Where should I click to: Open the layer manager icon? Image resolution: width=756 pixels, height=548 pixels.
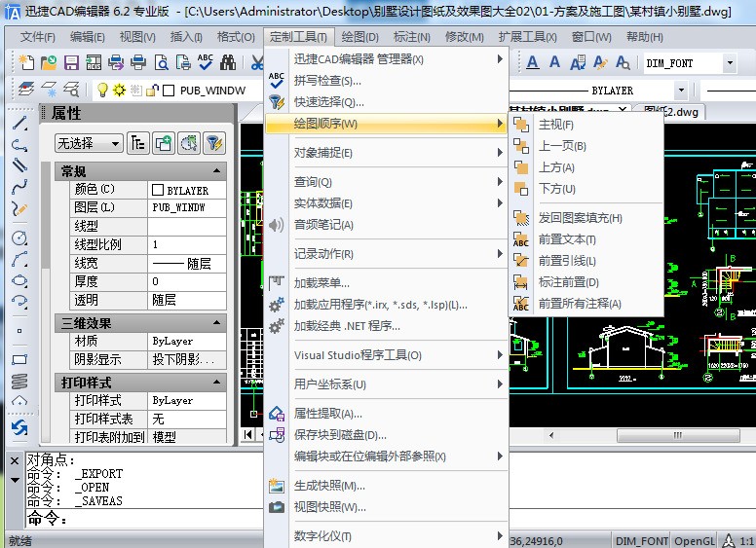click(x=26, y=90)
